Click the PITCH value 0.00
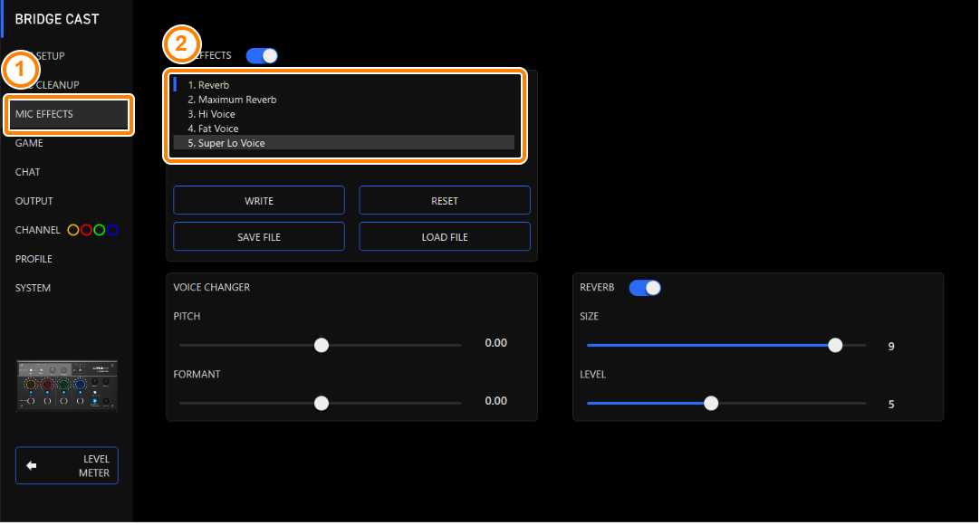Viewport: 980px width, 525px height. (x=495, y=343)
